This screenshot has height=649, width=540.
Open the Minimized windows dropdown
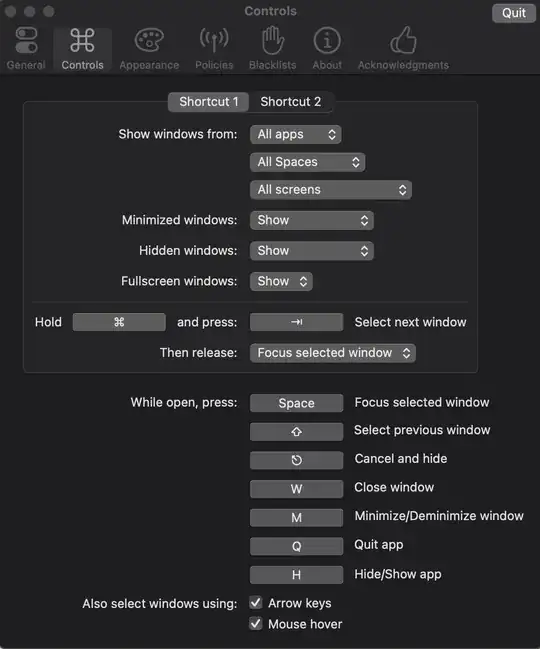click(312, 220)
